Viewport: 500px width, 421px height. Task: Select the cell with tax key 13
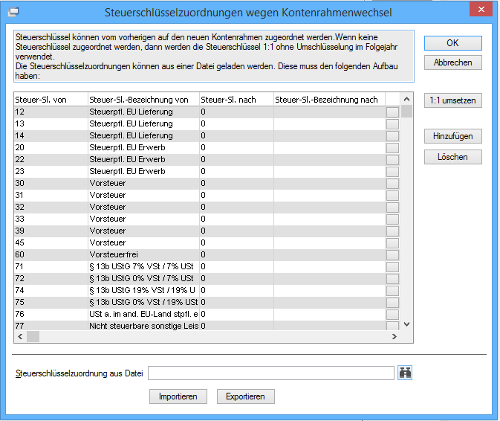51,124
